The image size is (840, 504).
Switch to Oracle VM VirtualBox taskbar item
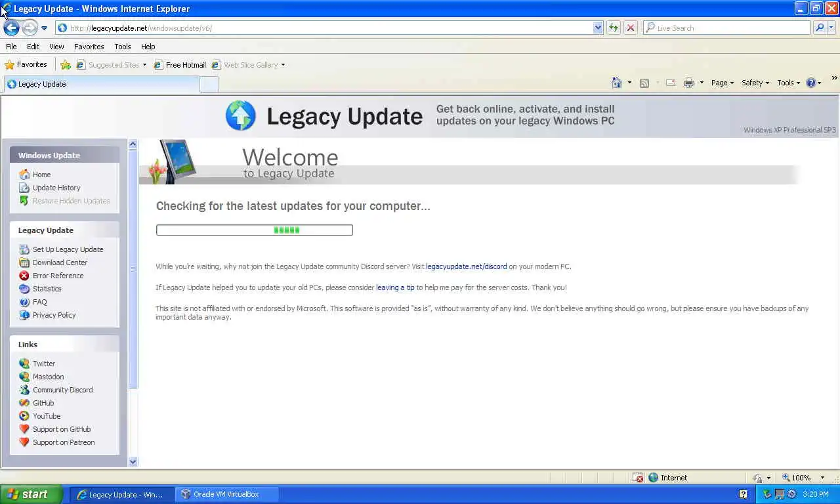pos(226,494)
